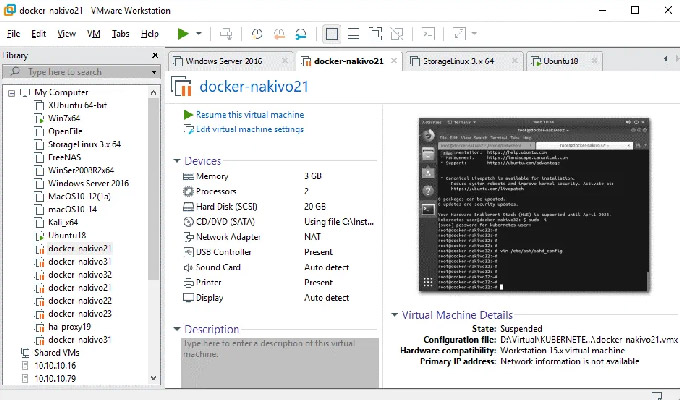Select macOS10.14 VM in library
This screenshot has height=400, width=680.
click(x=72, y=209)
